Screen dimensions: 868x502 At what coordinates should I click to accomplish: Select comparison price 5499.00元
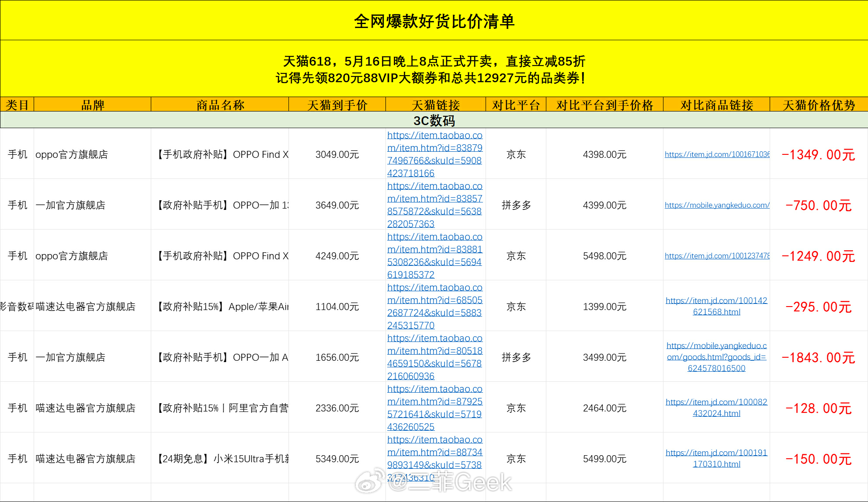pos(604,459)
